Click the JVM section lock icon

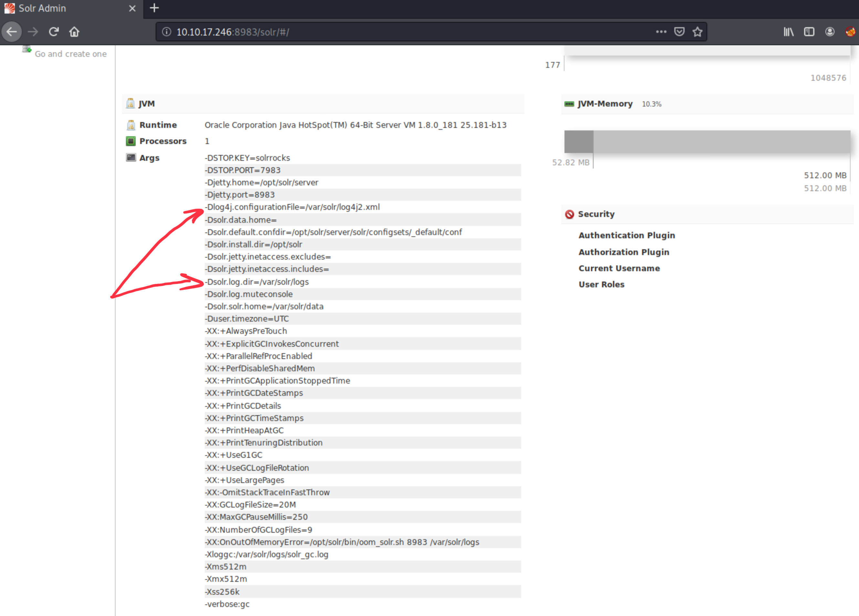coord(130,103)
